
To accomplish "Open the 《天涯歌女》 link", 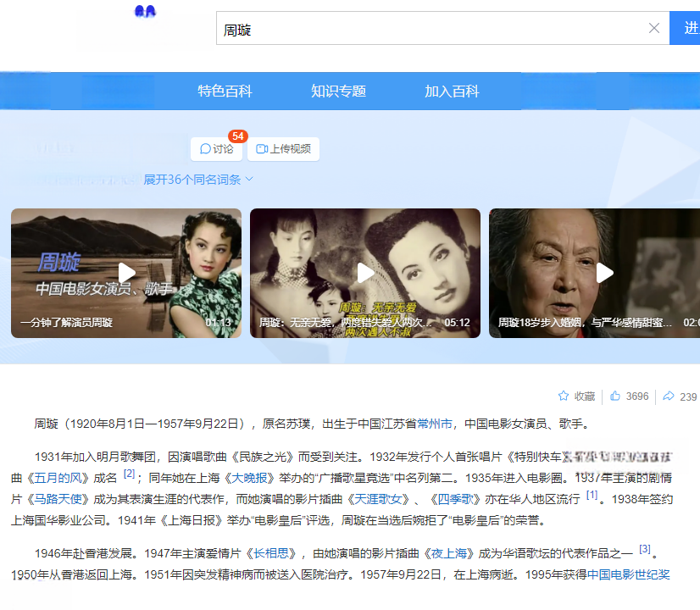I will [378, 499].
